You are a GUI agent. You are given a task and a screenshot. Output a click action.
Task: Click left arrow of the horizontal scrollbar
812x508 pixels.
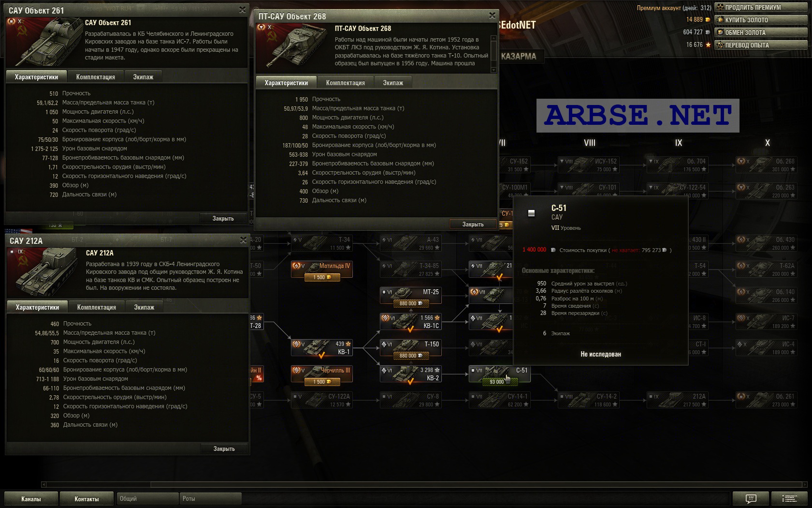tap(44, 484)
